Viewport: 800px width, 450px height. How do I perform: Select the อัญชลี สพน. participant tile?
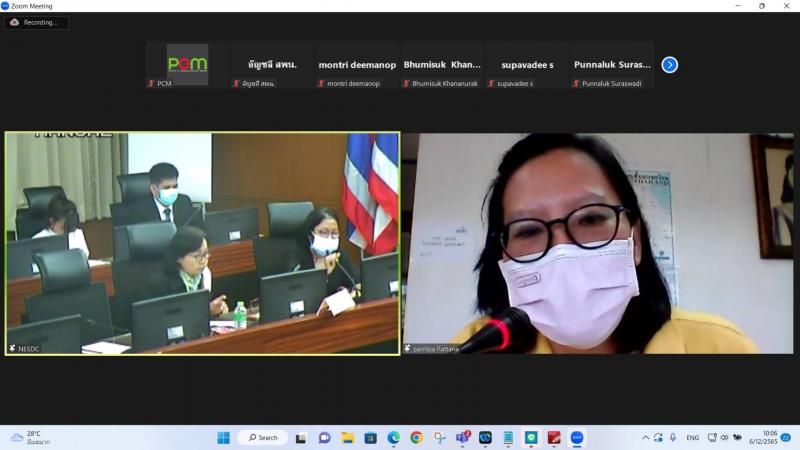point(272,65)
